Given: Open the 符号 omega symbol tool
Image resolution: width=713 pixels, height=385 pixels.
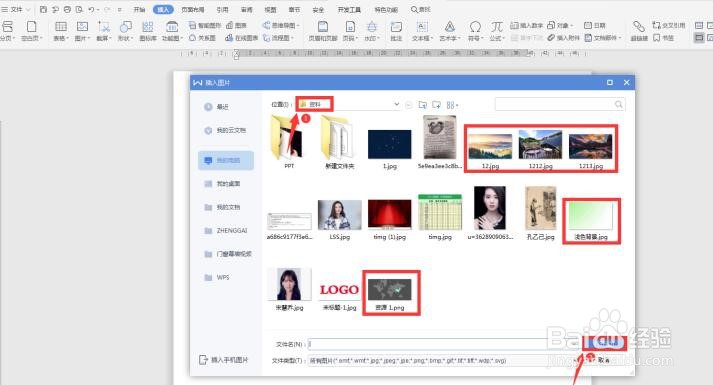Looking at the screenshot, I should click(475, 31).
